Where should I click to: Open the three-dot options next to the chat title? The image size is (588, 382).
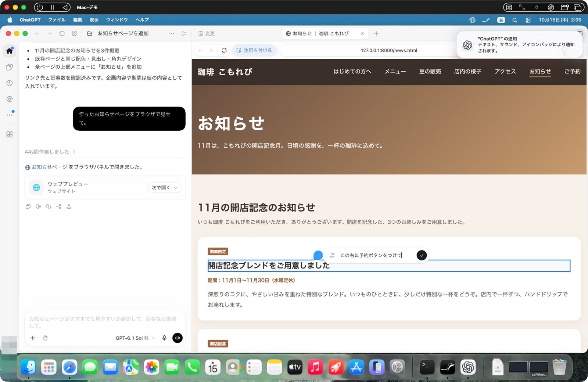coord(172,33)
